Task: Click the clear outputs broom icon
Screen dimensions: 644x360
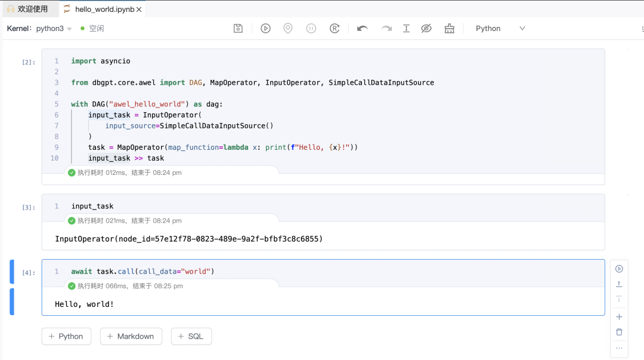Action: [450, 29]
